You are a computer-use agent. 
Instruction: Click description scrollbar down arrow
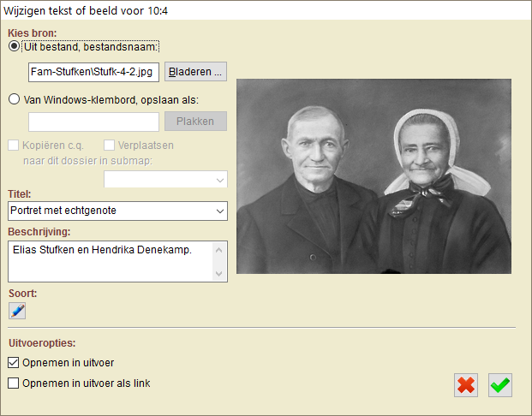(x=219, y=273)
